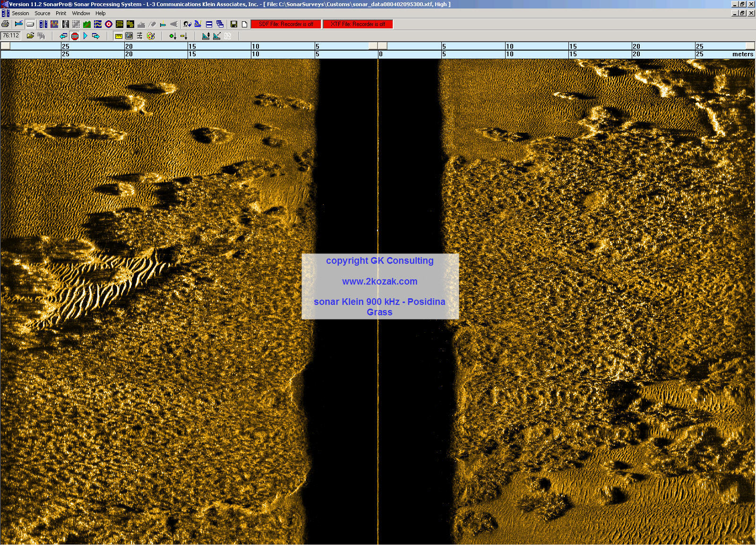Toggle the yellow ruler scale button
Image resolution: width=756 pixels, height=545 pixels.
click(119, 36)
